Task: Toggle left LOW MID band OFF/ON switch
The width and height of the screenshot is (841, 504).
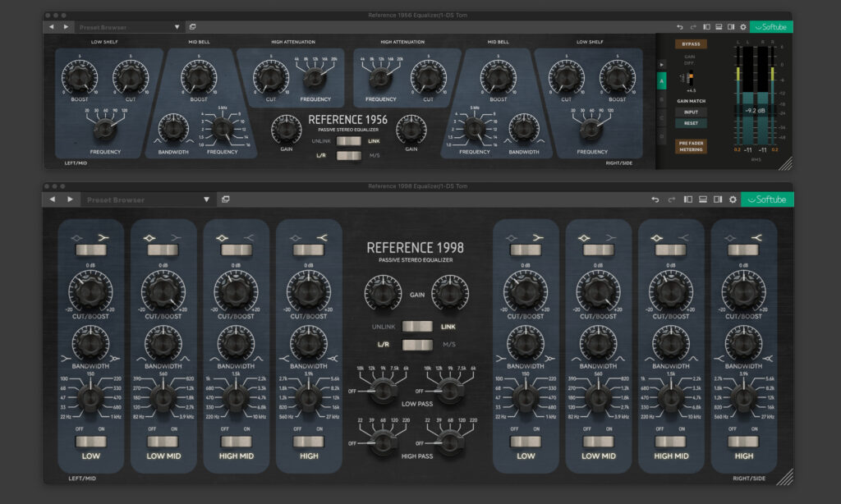Action: click(163, 442)
